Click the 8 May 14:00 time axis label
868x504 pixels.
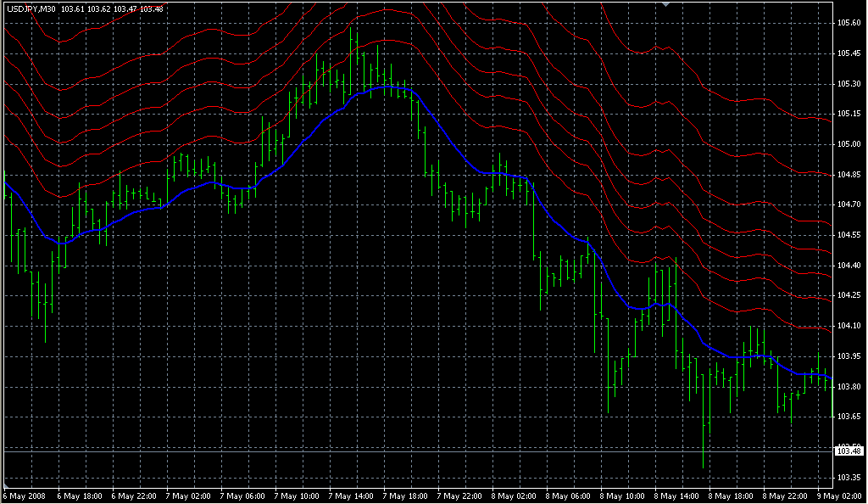click(x=677, y=496)
